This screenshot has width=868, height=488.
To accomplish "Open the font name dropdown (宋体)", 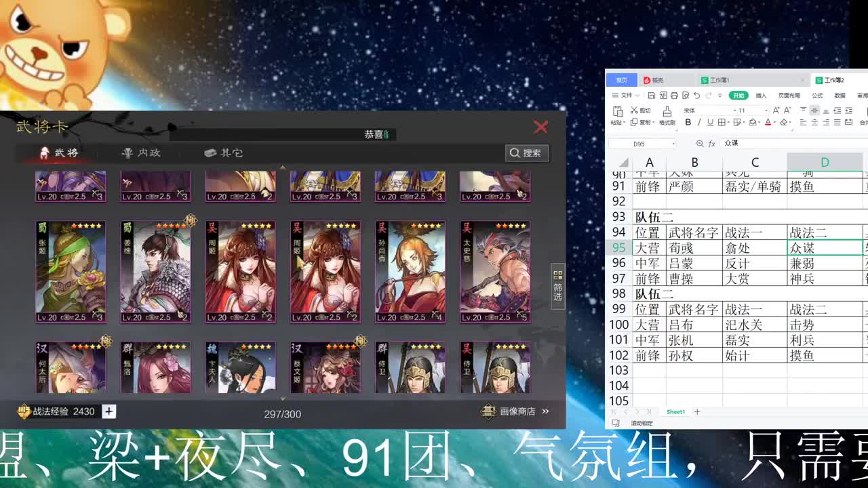I will click(734, 110).
